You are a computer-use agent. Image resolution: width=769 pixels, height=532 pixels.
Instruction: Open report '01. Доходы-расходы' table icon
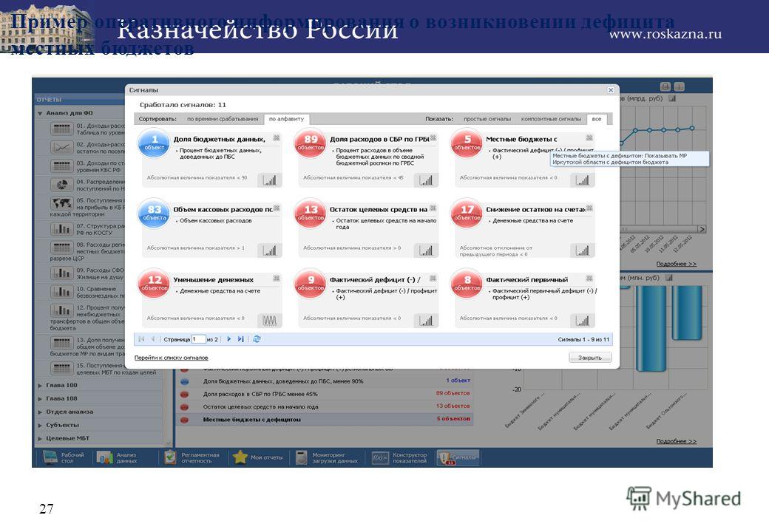coord(62,129)
